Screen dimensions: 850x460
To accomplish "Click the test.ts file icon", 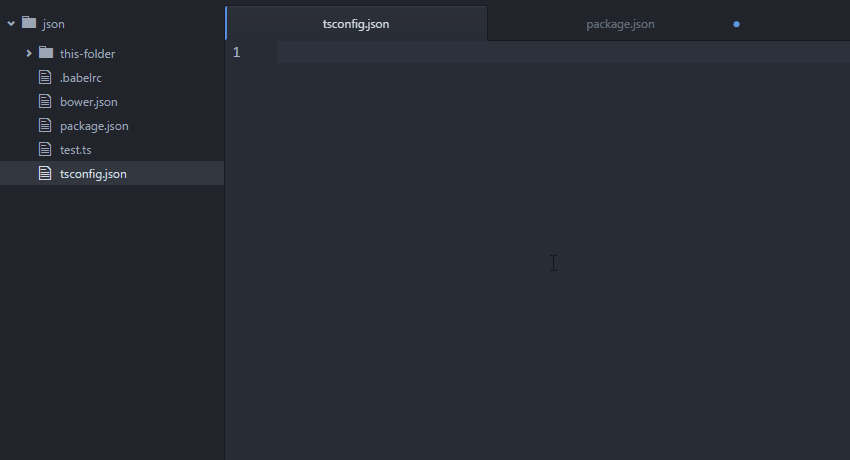I will (x=45, y=149).
